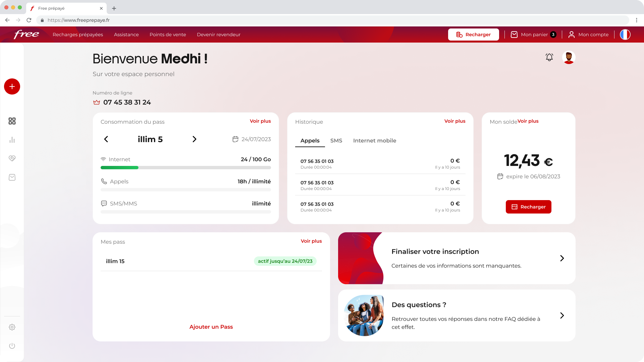This screenshot has width=644, height=362.
Task: Switch to Internet mobile history tab
Action: [x=375, y=141]
